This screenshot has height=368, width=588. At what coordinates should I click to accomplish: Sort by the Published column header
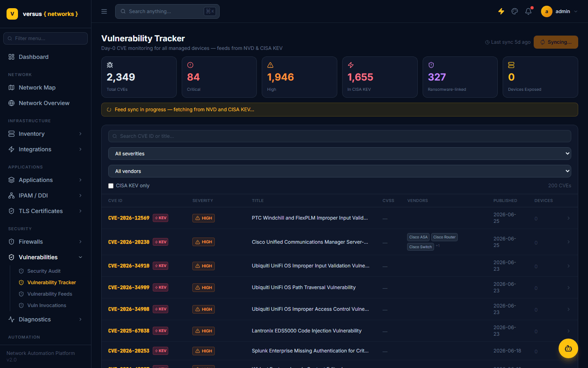(505, 201)
